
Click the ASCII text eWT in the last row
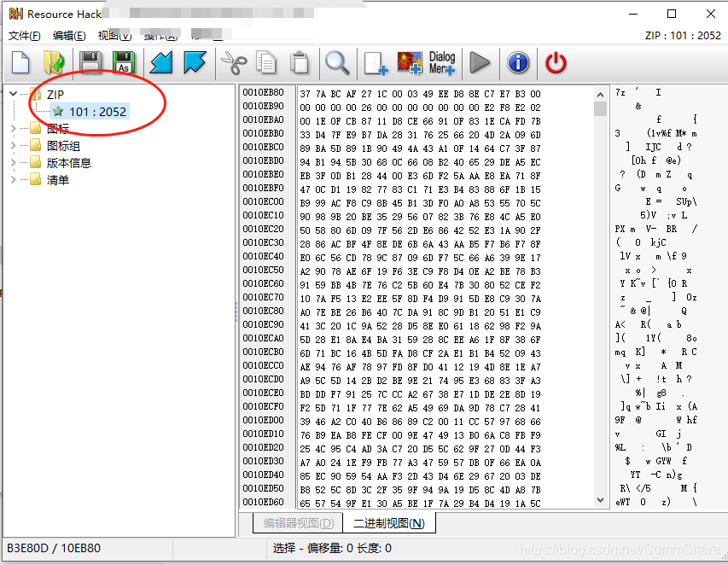click(x=623, y=502)
